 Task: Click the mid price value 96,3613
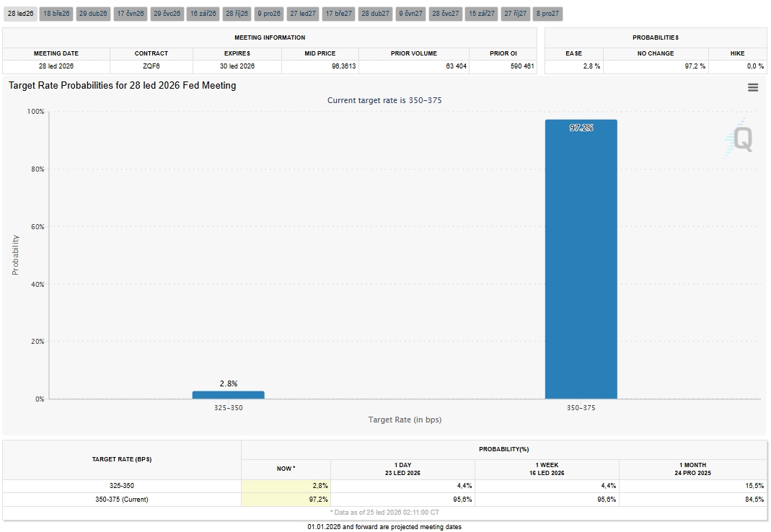pos(343,66)
